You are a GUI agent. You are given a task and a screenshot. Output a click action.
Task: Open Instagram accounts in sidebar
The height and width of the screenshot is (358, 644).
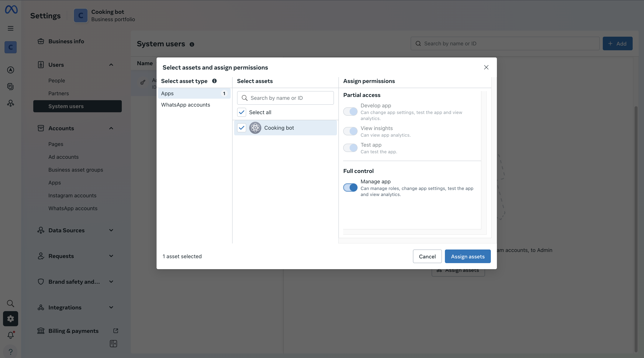coord(72,195)
